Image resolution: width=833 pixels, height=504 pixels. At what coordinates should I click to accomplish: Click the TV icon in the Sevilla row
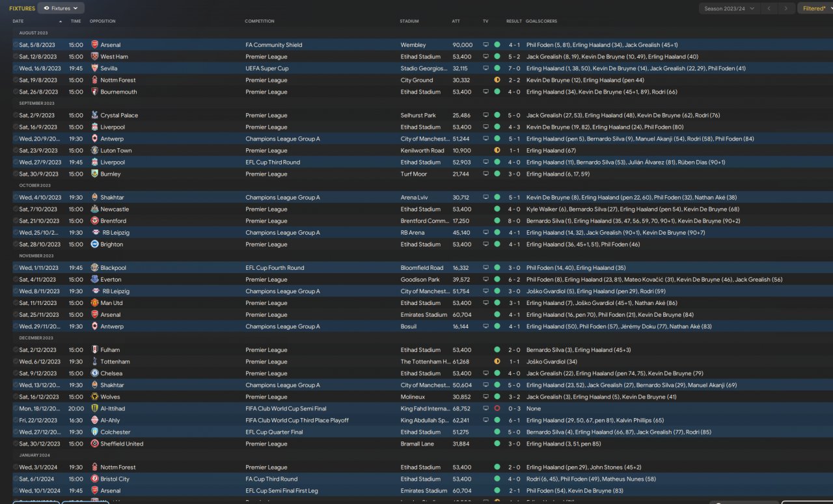click(x=485, y=68)
